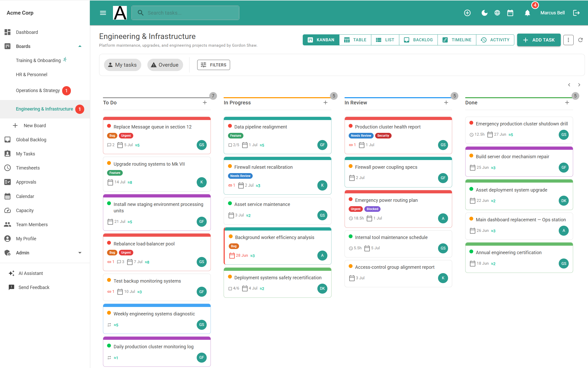Open the notifications bell
The height and width of the screenshot is (368, 588).
[527, 13]
